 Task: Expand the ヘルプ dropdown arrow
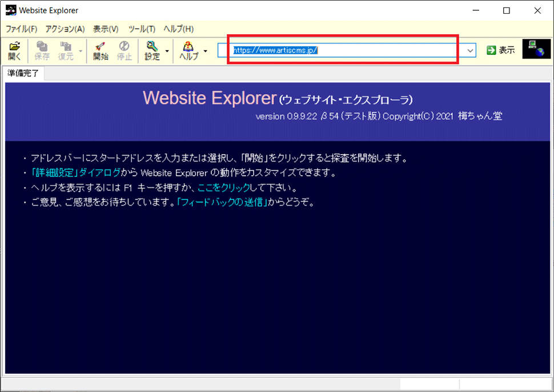point(205,51)
